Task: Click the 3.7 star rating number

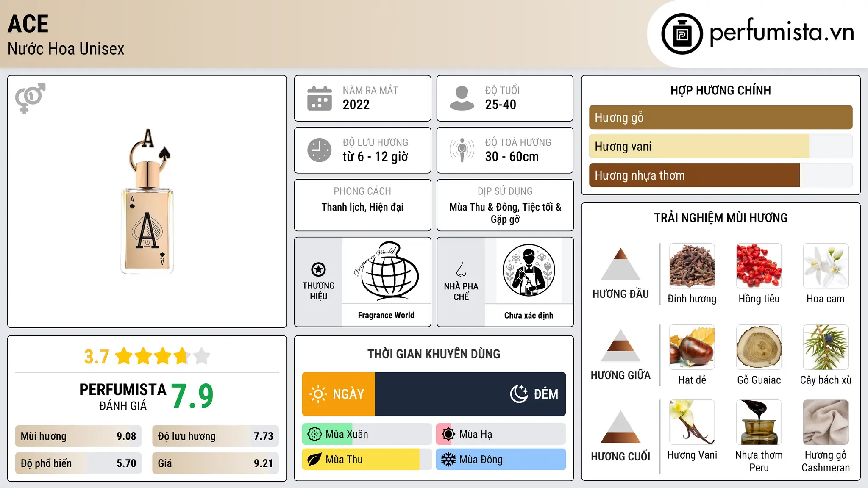Action: [x=97, y=357]
